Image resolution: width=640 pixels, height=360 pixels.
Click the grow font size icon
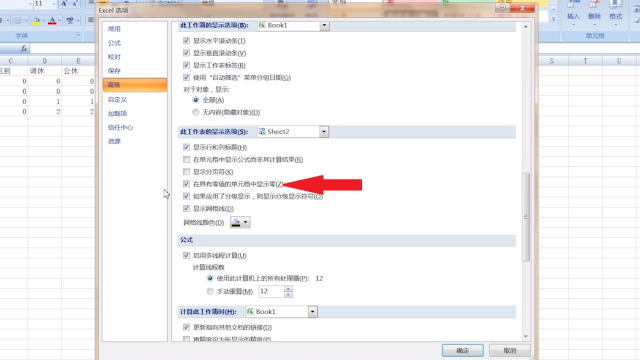point(64,4)
